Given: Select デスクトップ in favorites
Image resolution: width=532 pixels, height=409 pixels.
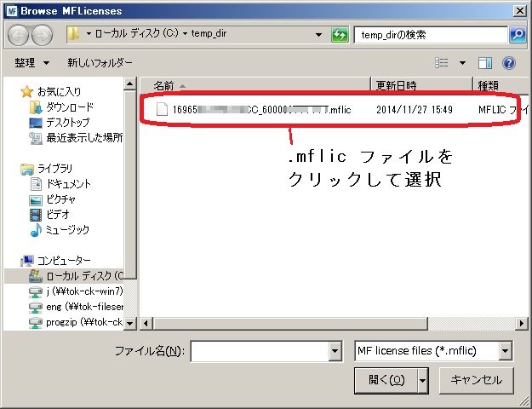Looking at the screenshot, I should [x=68, y=123].
